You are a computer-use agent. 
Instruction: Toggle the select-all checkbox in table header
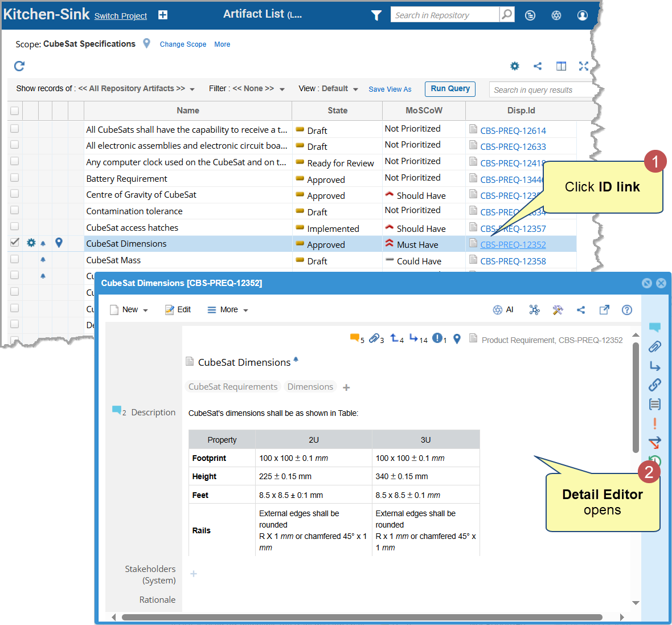pyautogui.click(x=15, y=111)
